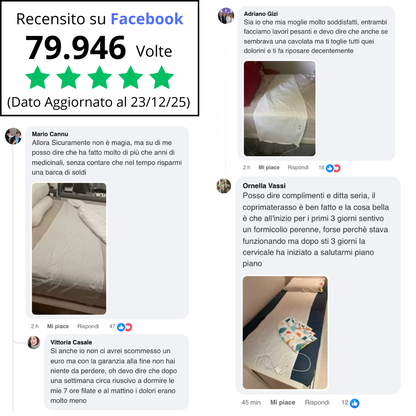Open Adriano Gizi's profile picture
The height and width of the screenshot is (416, 416).
coord(226,16)
